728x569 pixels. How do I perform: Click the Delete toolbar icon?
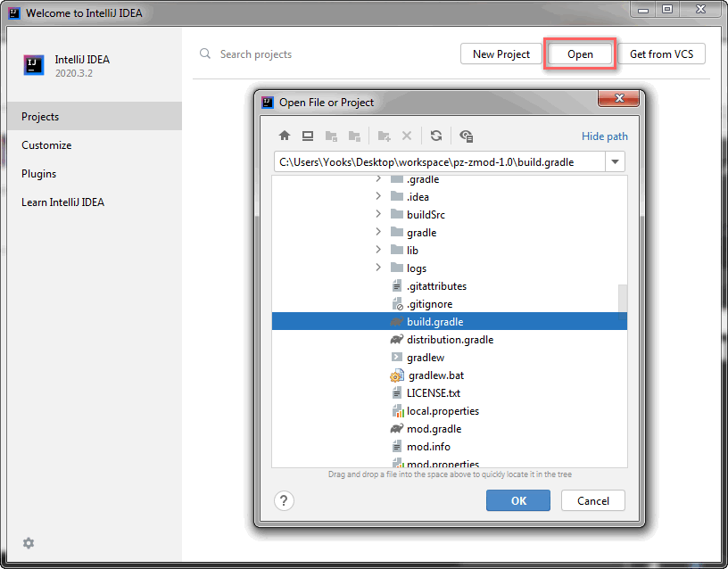(x=407, y=136)
